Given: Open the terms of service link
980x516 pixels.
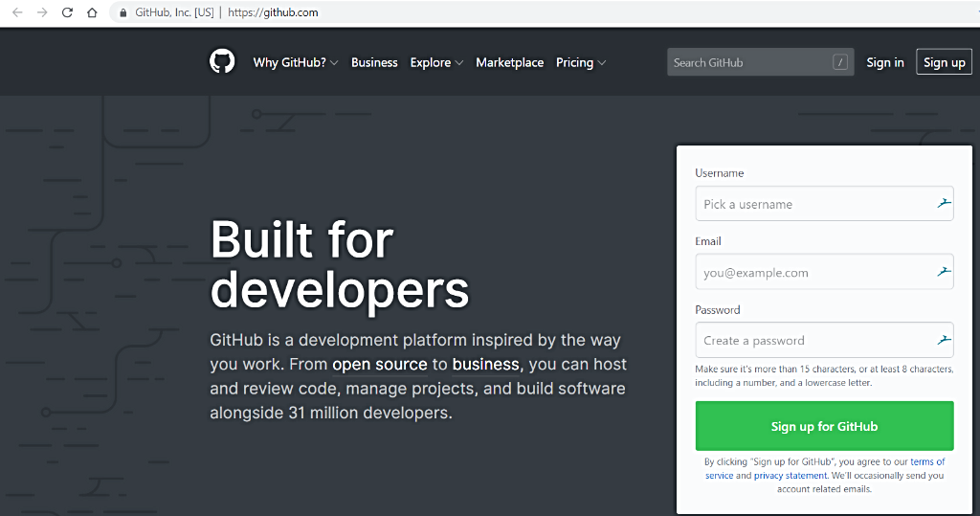Looking at the screenshot, I should pyautogui.click(x=927, y=461).
